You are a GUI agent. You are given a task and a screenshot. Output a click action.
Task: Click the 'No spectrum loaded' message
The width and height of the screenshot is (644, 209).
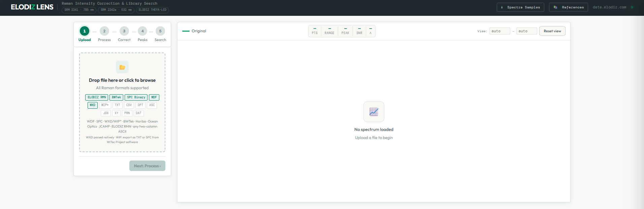[x=374, y=130]
